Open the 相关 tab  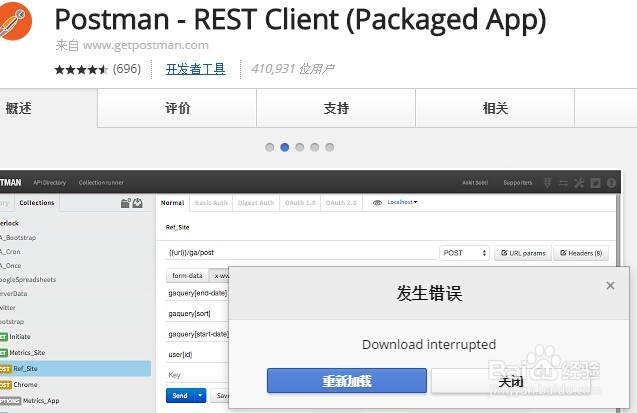coord(495,108)
